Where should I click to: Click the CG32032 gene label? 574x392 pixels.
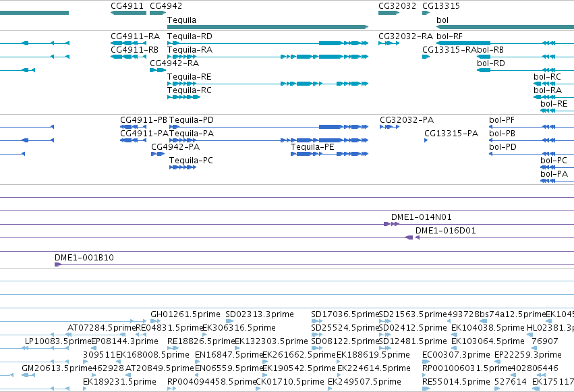coord(397,6)
